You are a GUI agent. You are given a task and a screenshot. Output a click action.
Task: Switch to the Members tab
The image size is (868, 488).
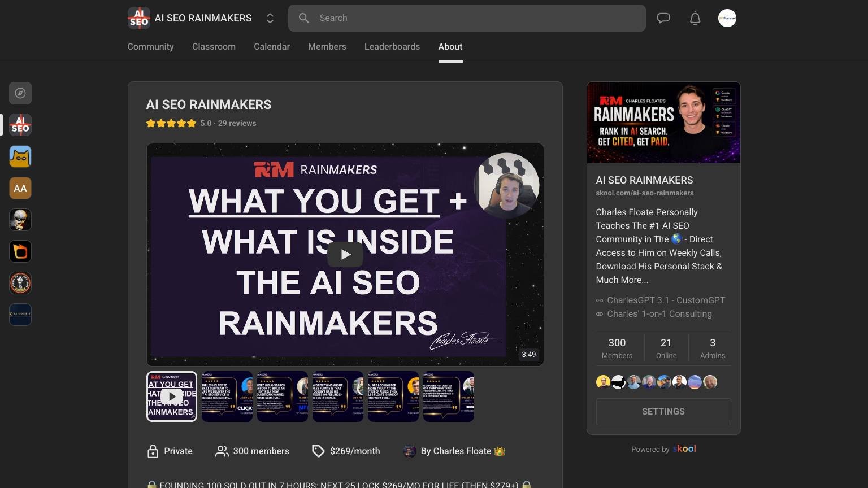pyautogui.click(x=327, y=46)
